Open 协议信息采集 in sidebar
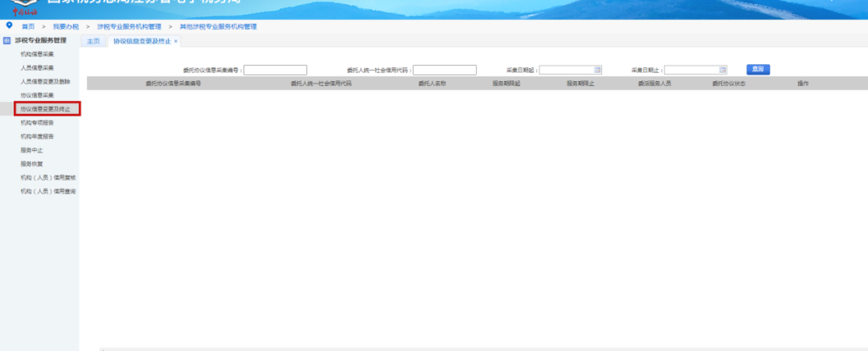Screen dimensions: 868x351 (x=37, y=96)
